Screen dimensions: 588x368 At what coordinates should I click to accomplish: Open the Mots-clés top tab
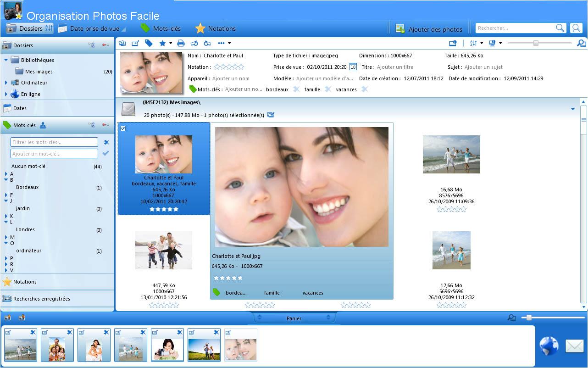pyautogui.click(x=161, y=28)
